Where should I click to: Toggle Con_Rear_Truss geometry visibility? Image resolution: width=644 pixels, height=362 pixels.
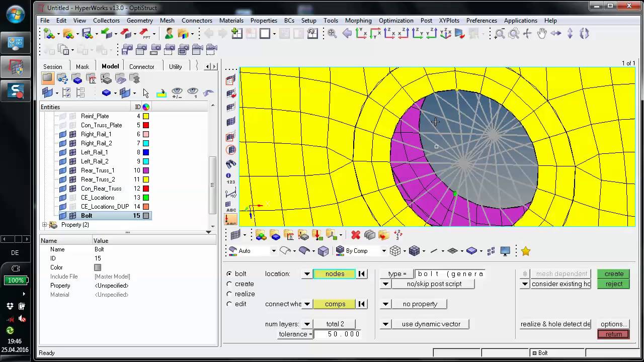(63, 189)
